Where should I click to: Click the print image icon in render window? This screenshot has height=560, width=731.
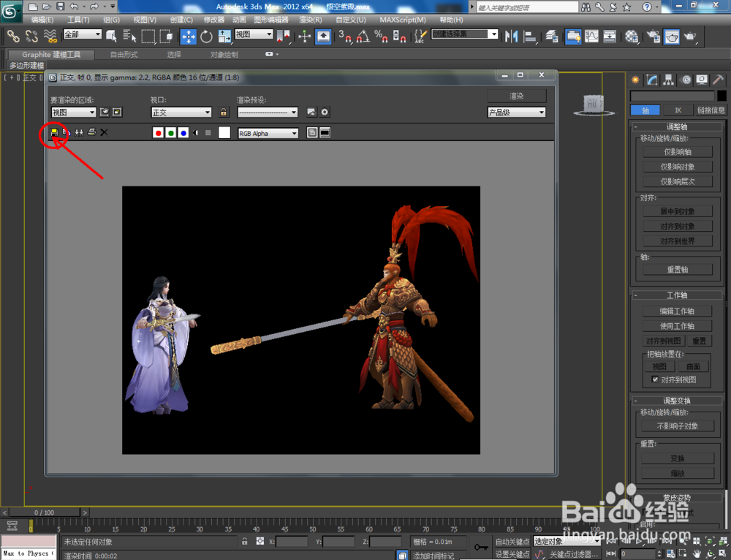pyautogui.click(x=91, y=132)
